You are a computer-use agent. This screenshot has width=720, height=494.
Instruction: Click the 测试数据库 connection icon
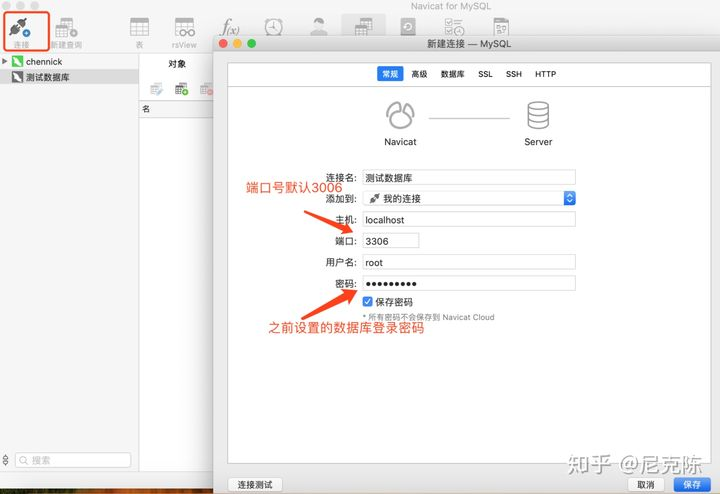[x=17, y=77]
